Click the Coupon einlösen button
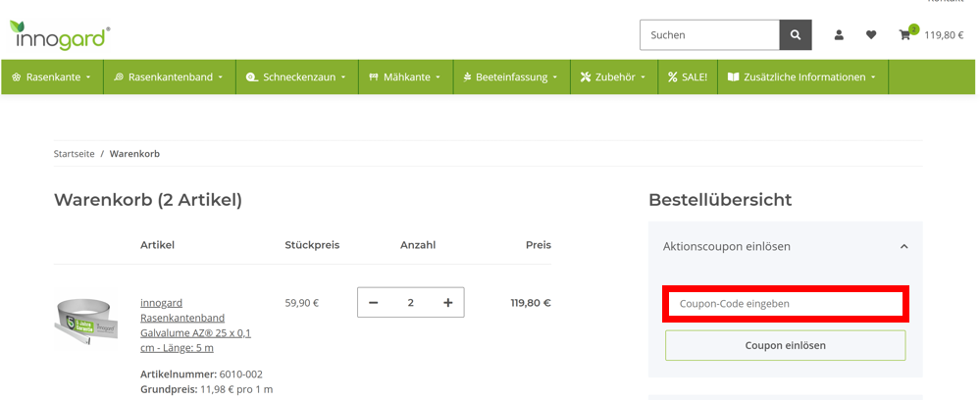 [x=785, y=345]
